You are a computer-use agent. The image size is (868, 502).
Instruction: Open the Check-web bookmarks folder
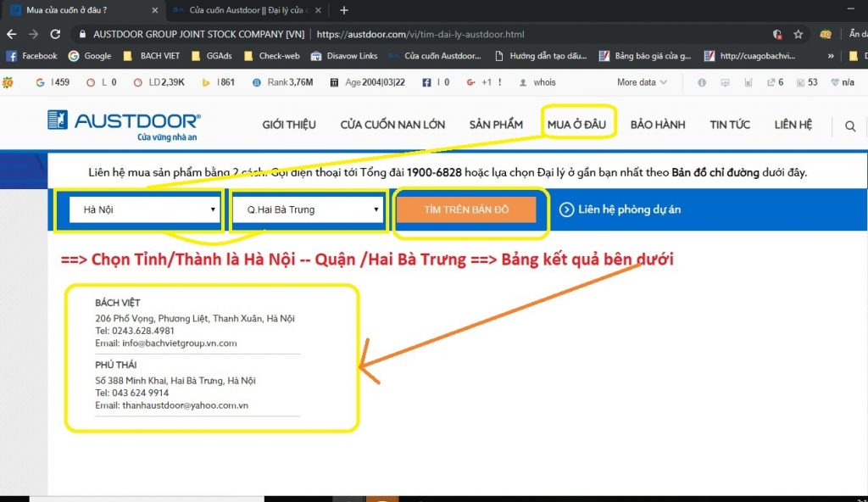271,56
